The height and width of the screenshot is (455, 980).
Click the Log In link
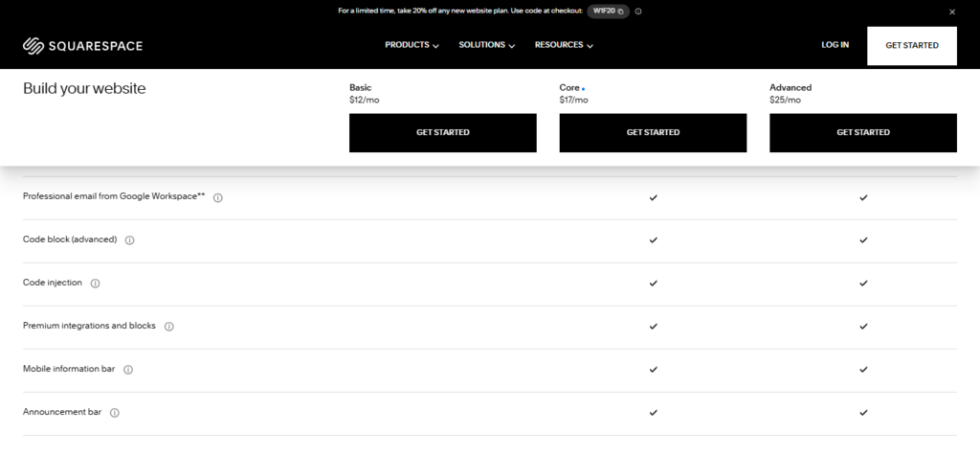click(x=835, y=45)
